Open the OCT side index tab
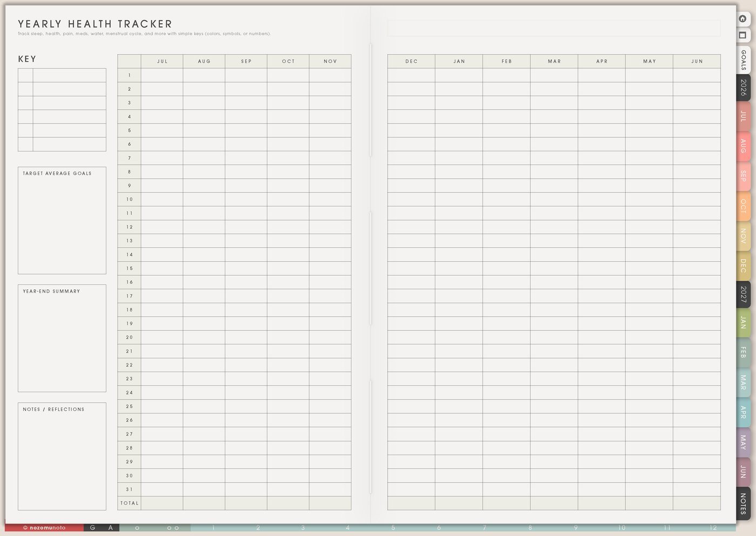The image size is (756, 536). (743, 206)
